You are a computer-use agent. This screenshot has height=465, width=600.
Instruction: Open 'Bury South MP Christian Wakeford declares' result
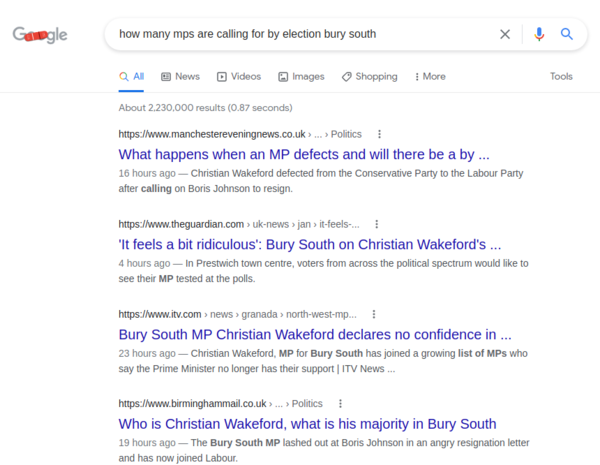(x=315, y=334)
